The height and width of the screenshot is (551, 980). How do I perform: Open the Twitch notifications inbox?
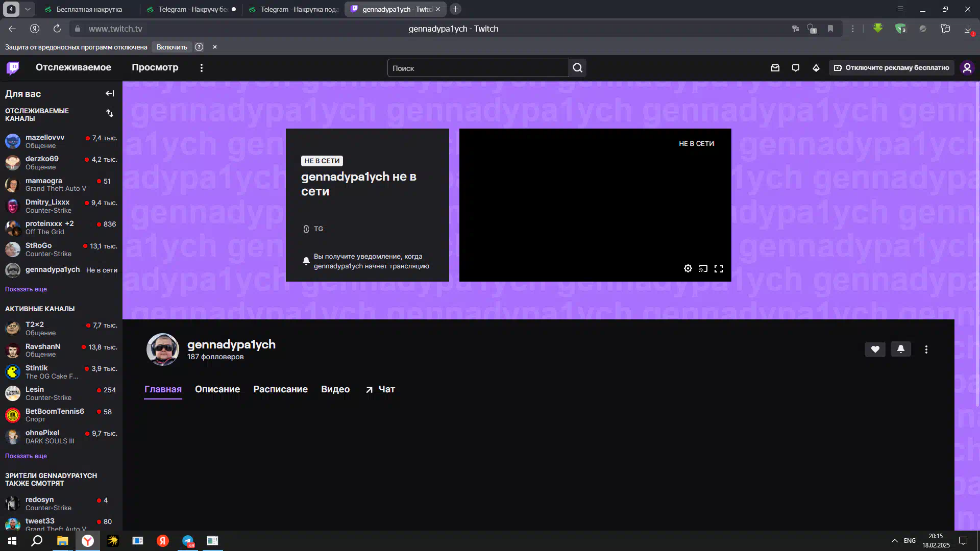pyautogui.click(x=775, y=68)
